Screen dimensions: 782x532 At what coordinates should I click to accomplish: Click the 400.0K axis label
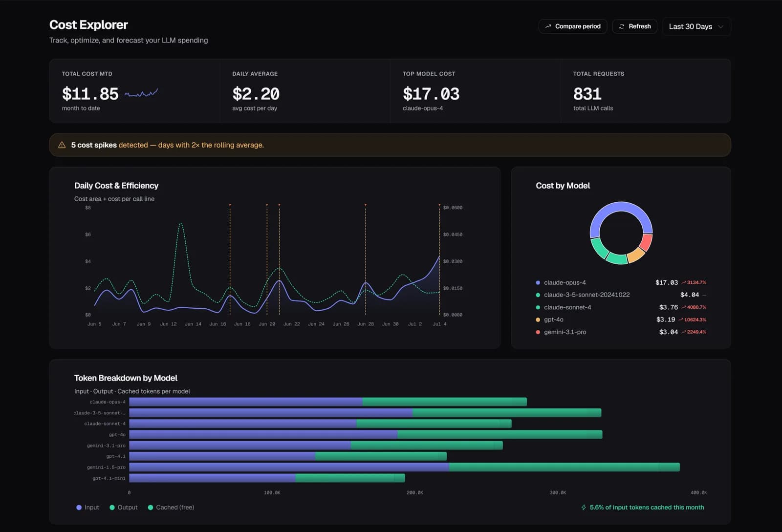[698, 492]
